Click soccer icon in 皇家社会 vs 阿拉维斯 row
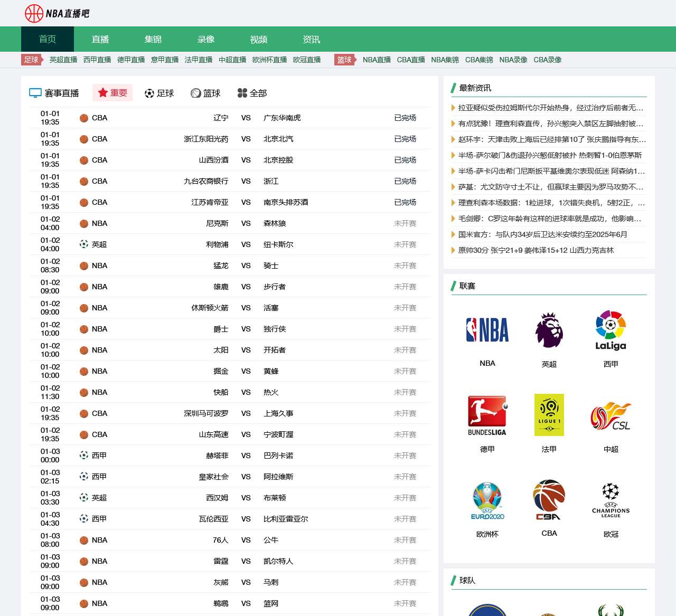This screenshot has width=676, height=616. [84, 477]
